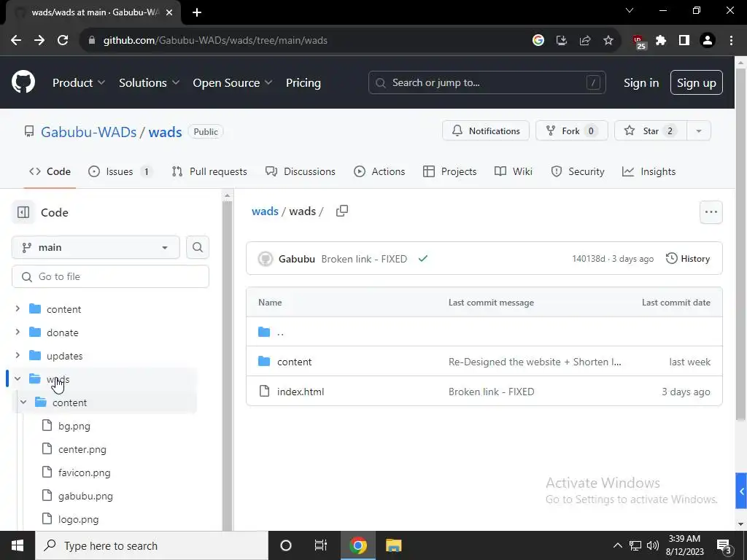Image resolution: width=747 pixels, height=560 pixels.
Task: Click the install app icon in address bar
Action: pos(562,41)
